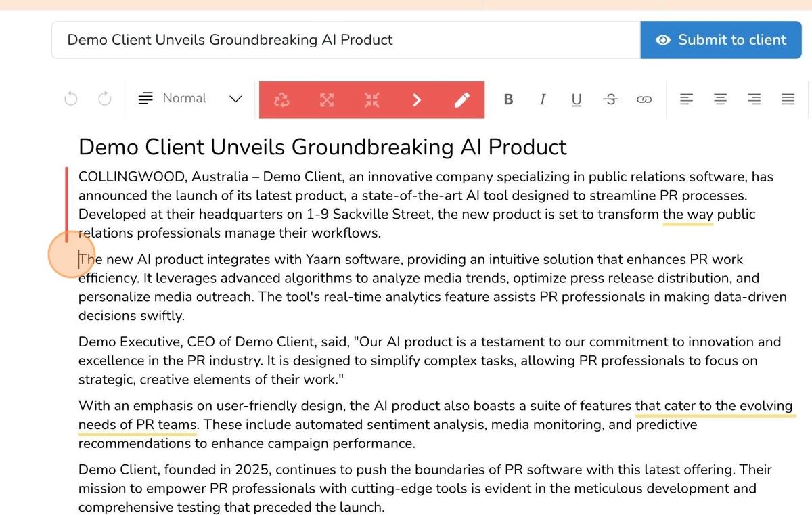Apply strikethrough formatting
The width and height of the screenshot is (812, 515).
pos(610,99)
